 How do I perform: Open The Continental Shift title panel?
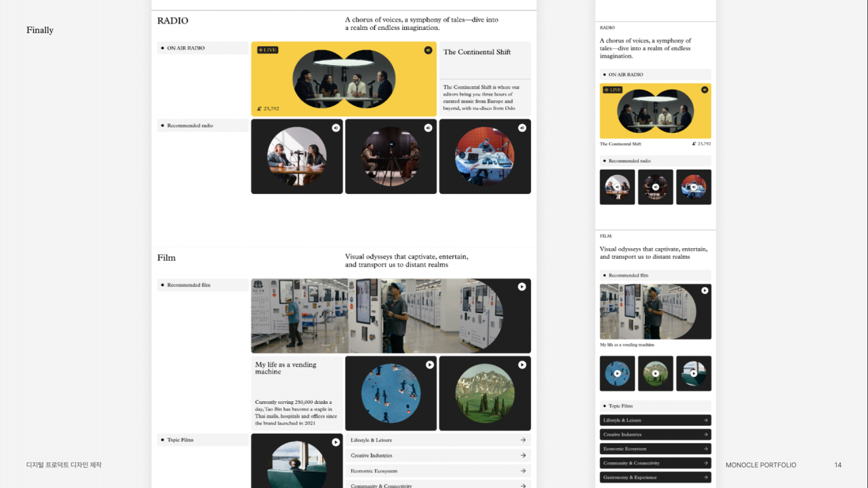pyautogui.click(x=485, y=60)
